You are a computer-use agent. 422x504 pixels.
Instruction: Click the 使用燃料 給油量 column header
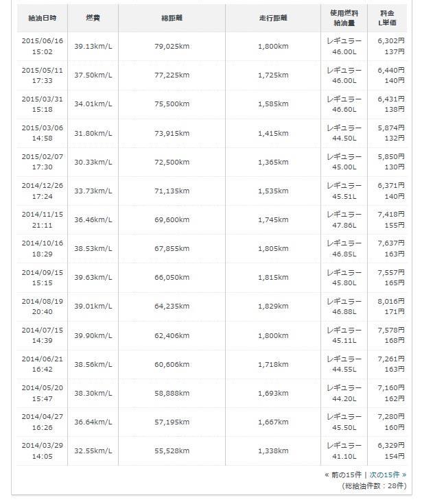(344, 18)
